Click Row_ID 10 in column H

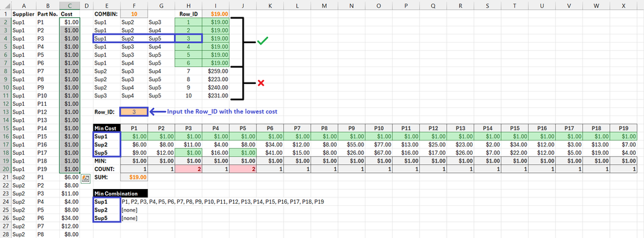pos(188,95)
